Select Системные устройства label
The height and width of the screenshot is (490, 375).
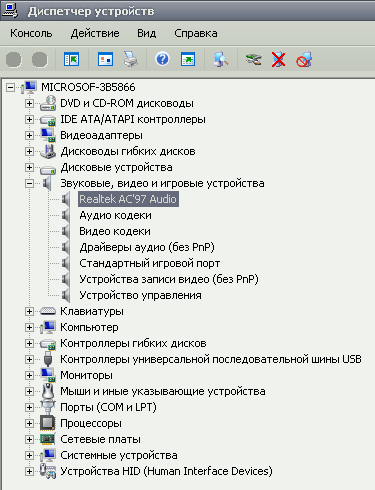point(119,455)
